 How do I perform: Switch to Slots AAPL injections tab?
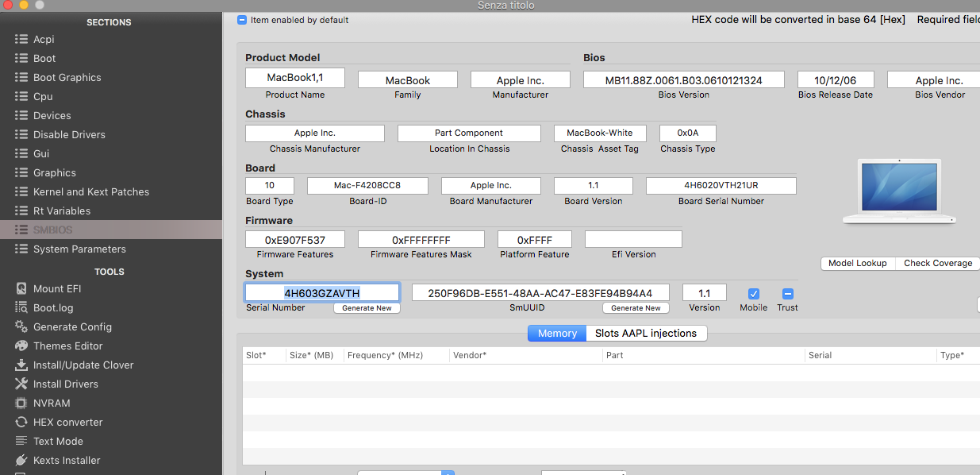coord(646,334)
